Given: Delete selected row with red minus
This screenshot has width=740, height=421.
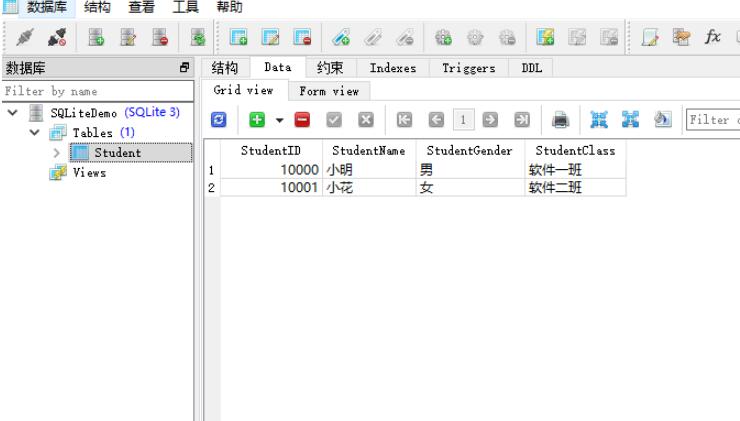Looking at the screenshot, I should point(302,120).
